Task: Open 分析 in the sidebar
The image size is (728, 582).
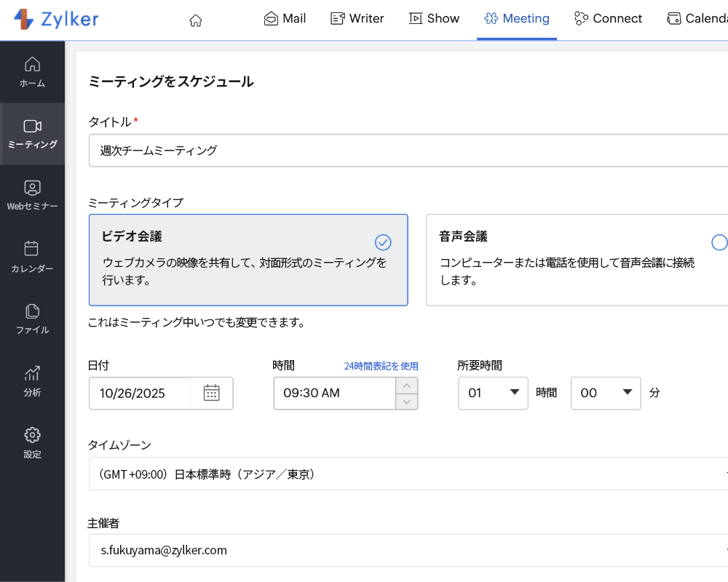Action: tap(32, 381)
